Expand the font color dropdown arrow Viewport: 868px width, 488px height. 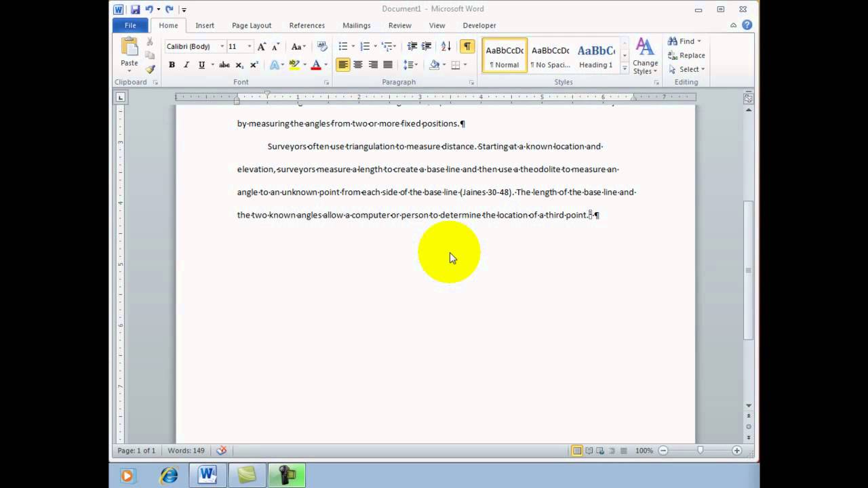[325, 65]
